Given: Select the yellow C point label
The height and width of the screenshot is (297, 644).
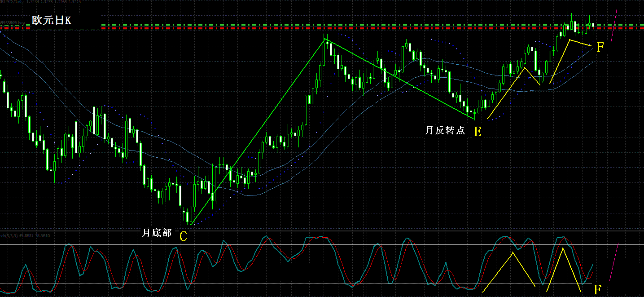Looking at the screenshot, I should click(x=183, y=236).
